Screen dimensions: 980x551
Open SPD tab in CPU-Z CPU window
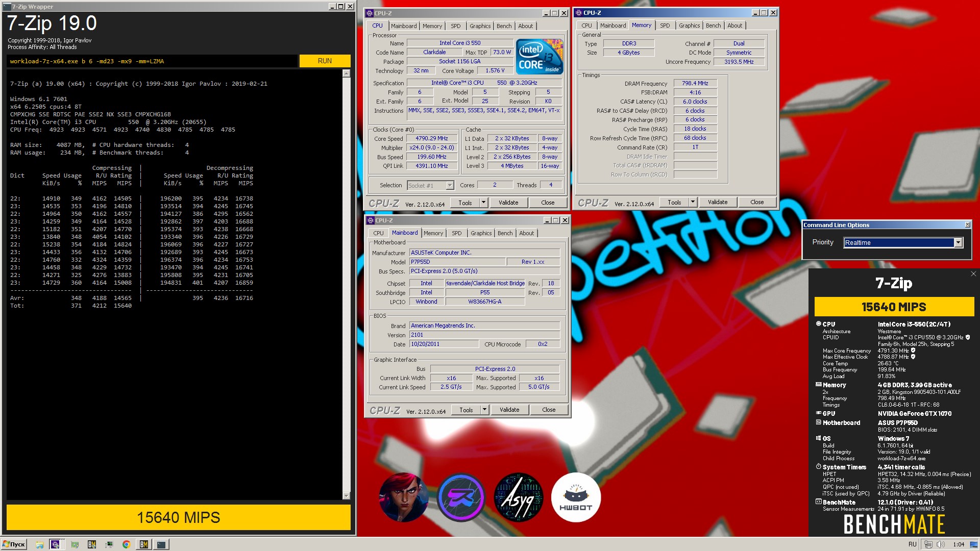(x=456, y=26)
